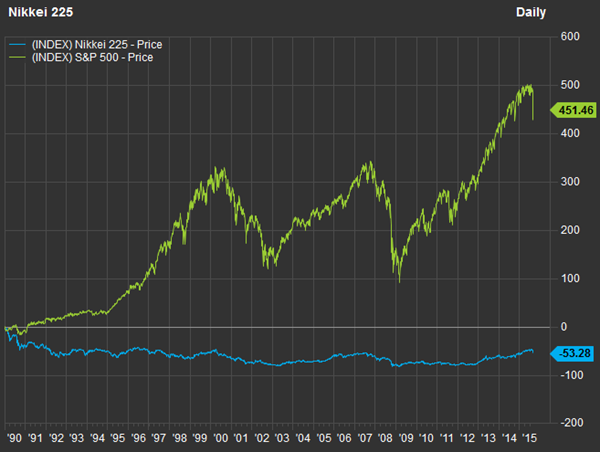Click the '96 year label
The image size is (600, 452).
(x=139, y=438)
